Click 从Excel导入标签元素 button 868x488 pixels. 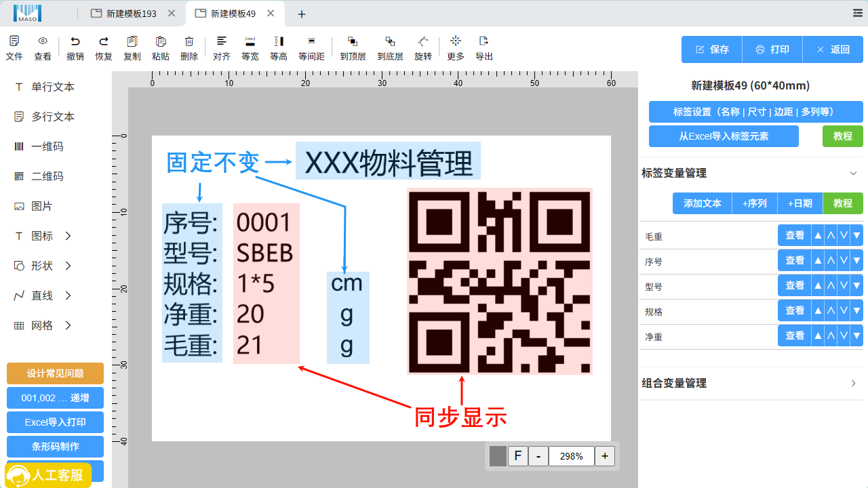[724, 136]
